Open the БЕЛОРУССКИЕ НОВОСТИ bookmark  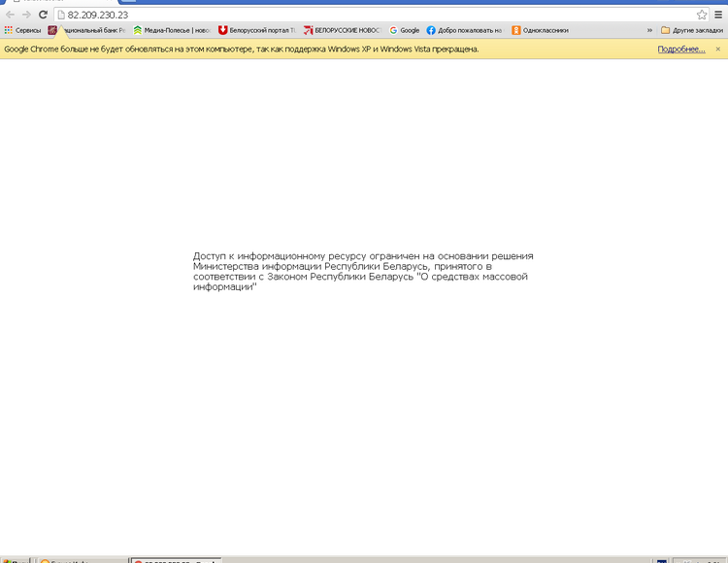342,30
